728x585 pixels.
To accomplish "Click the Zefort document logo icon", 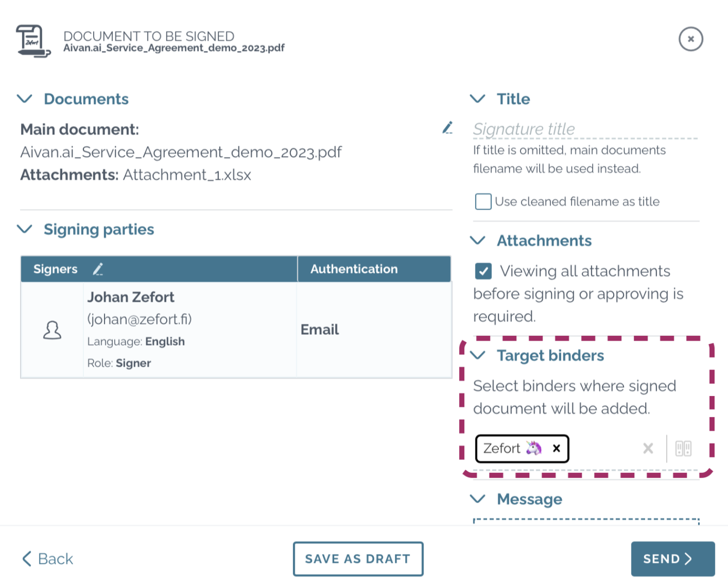I will click(33, 41).
